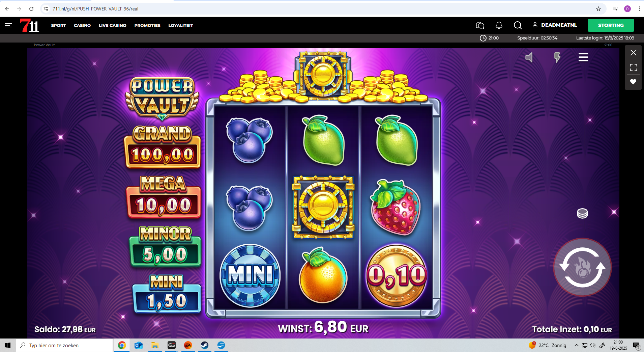
Task: Open the coin stack bet settings
Action: click(x=582, y=214)
